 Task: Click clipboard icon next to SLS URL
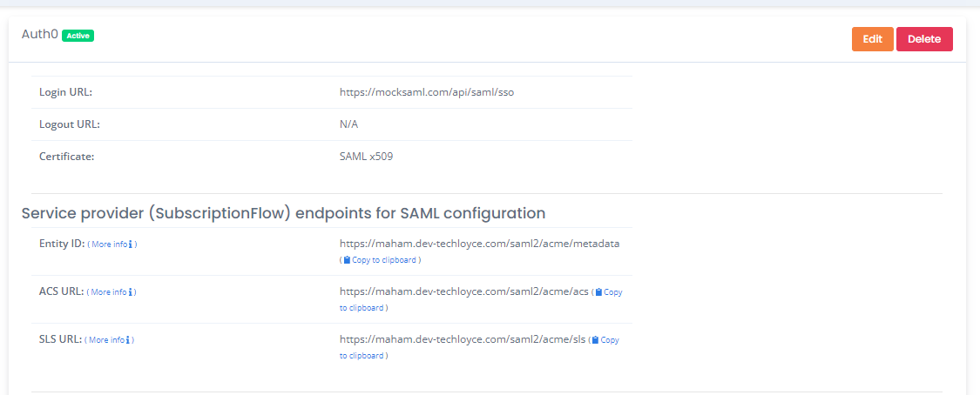[x=596, y=340]
